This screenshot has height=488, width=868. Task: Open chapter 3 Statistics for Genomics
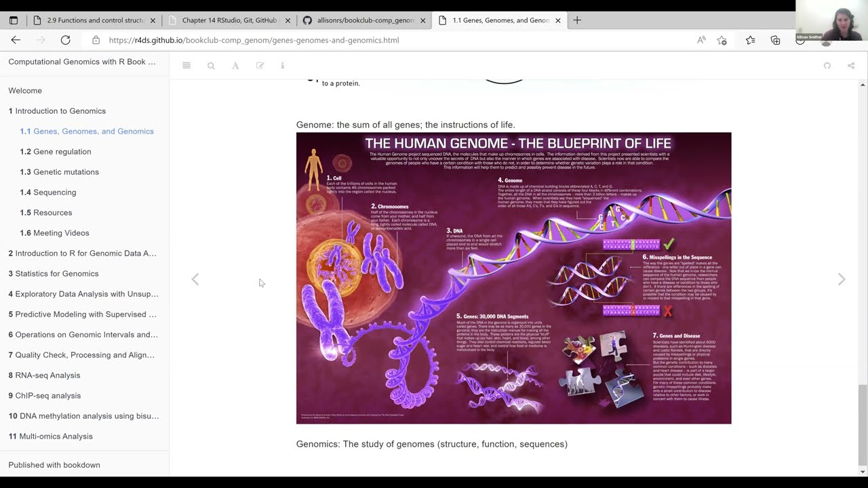pyautogui.click(x=54, y=274)
